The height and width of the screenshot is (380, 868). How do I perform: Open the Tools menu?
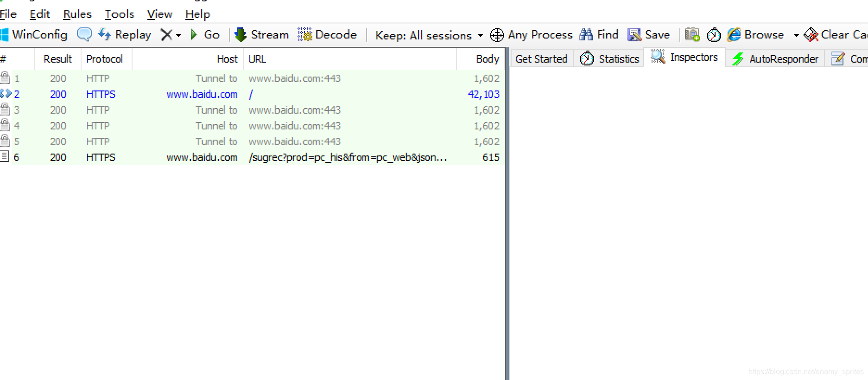coord(119,14)
